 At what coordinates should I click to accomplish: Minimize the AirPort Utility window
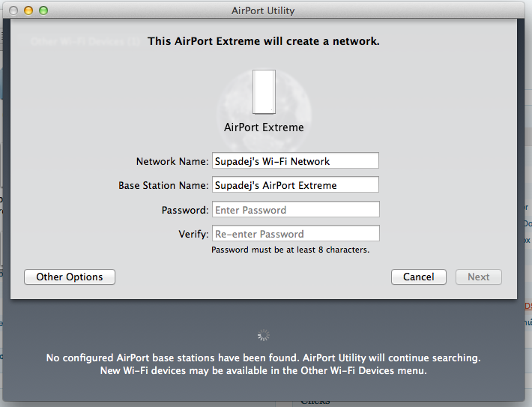(x=28, y=10)
